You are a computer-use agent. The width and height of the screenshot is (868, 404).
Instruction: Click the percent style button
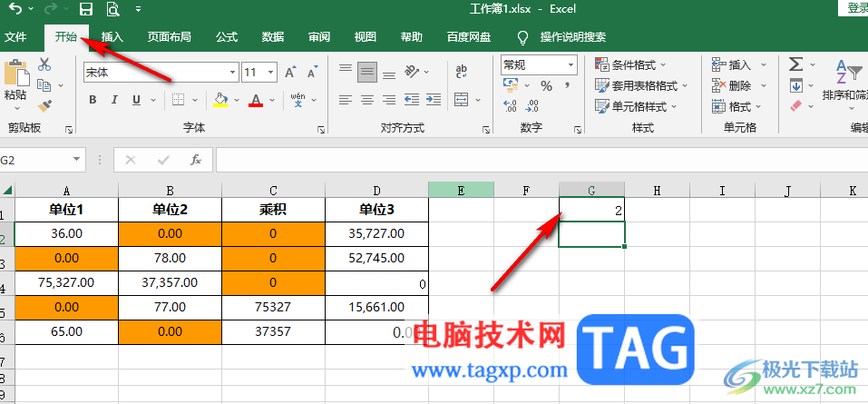click(546, 86)
